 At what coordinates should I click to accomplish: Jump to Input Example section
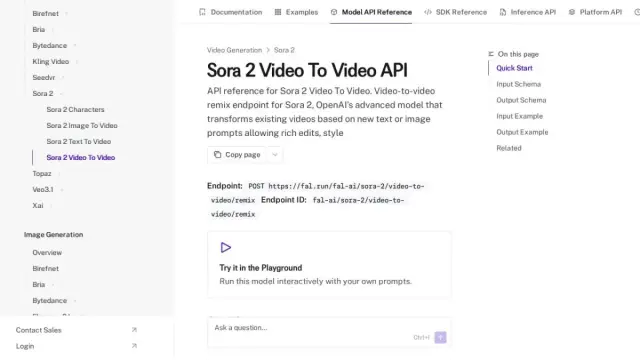(x=520, y=116)
